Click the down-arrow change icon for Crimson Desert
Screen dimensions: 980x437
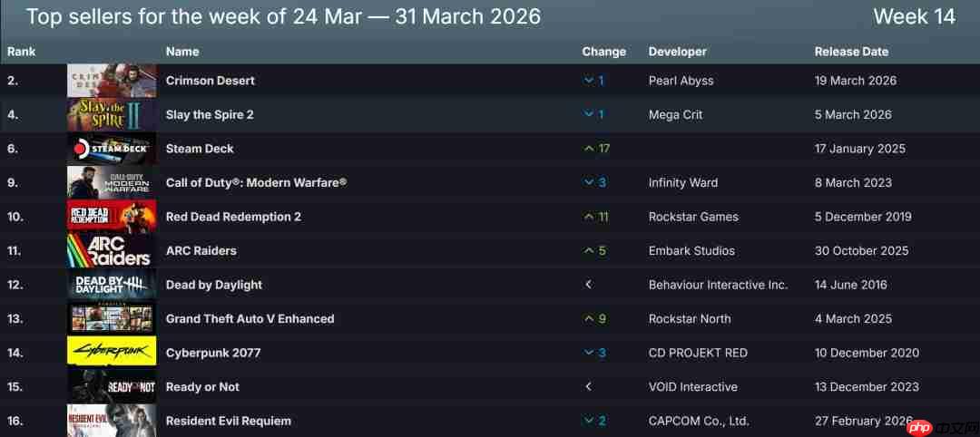(x=588, y=82)
